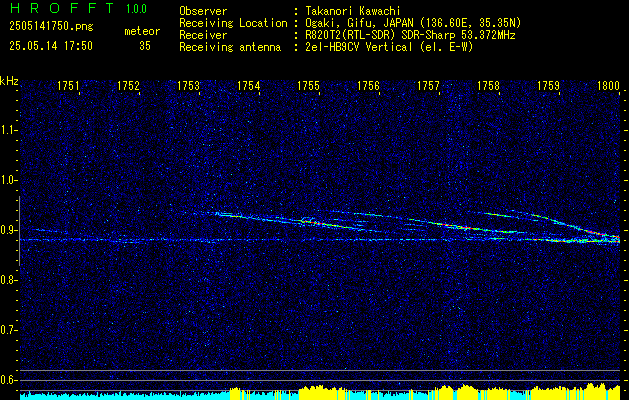Viewport: 629px width, 400px height.
Task: Click the 1758 time marker
Action: tap(489, 85)
